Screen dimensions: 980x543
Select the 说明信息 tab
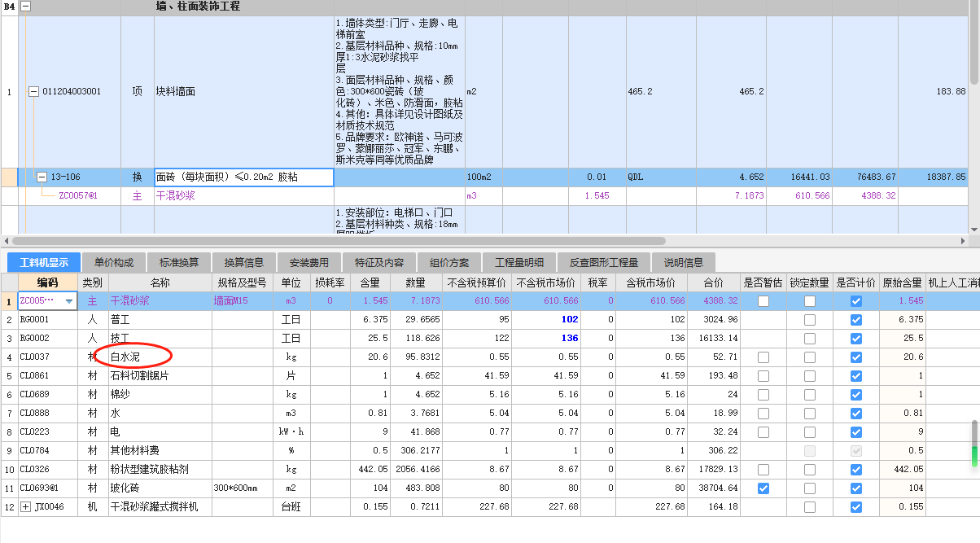(684, 262)
